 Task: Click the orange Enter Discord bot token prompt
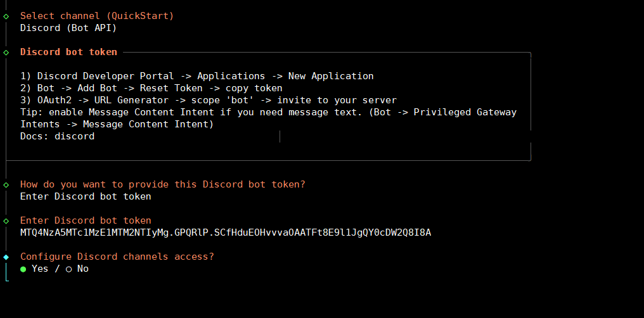(86, 220)
